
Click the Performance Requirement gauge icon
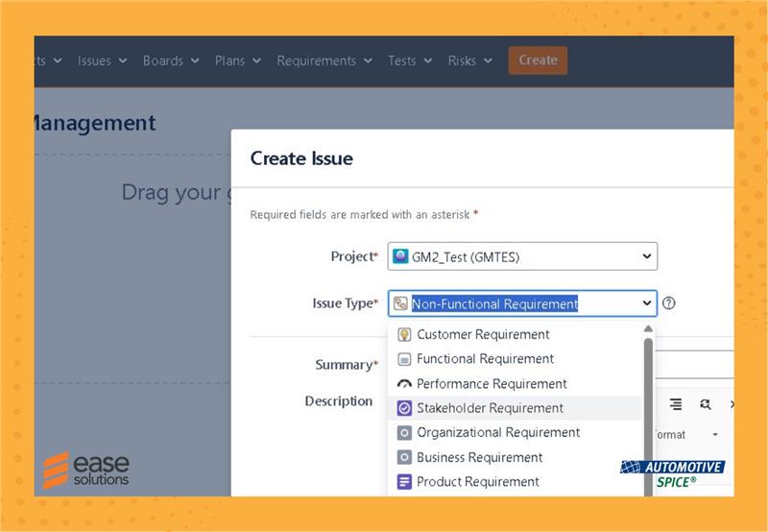404,384
